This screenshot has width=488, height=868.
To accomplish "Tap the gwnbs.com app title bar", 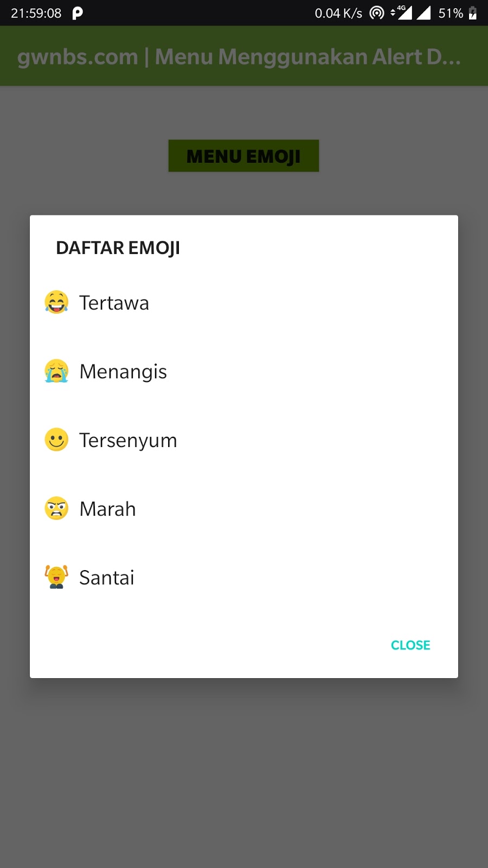I will [244, 56].
